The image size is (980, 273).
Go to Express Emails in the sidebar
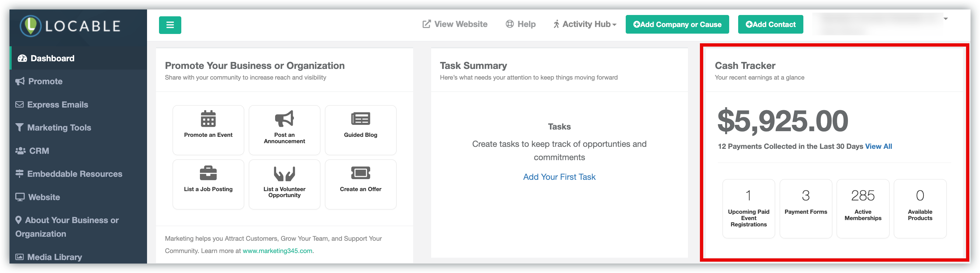point(58,105)
